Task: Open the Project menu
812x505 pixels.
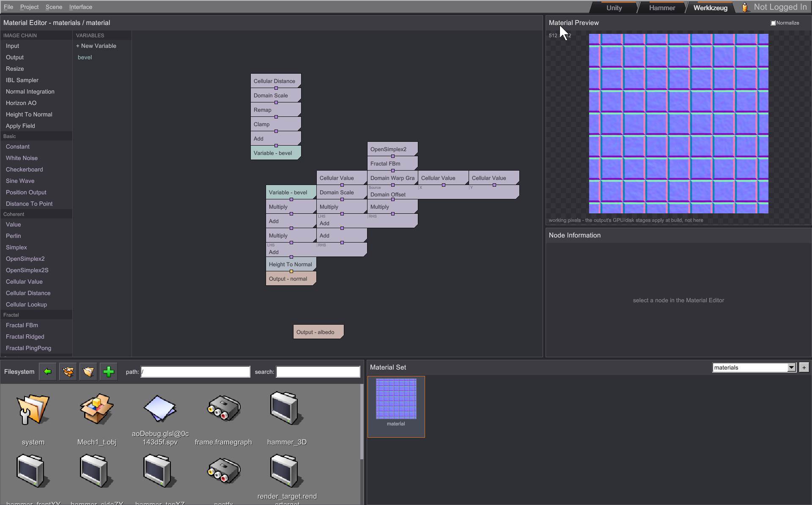Action: (x=29, y=7)
